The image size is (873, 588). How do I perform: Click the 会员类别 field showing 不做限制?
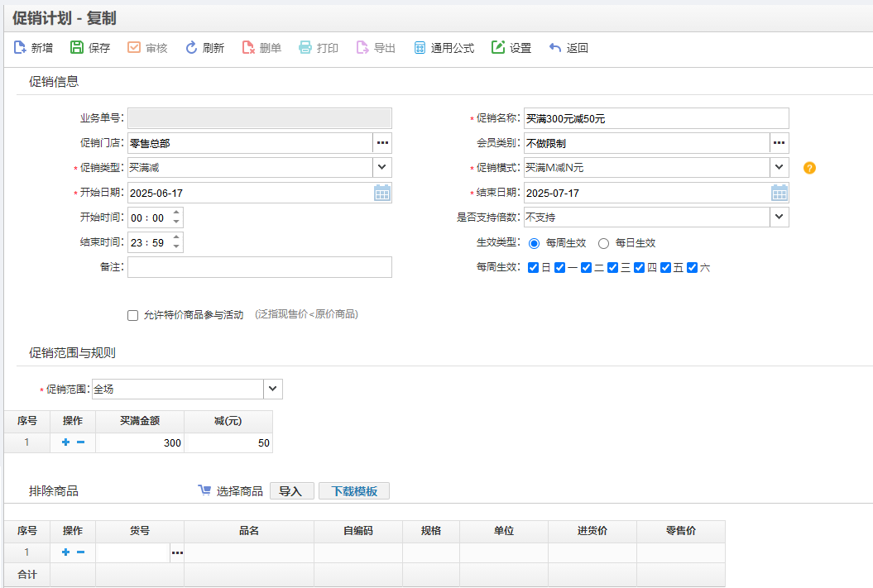pyautogui.click(x=647, y=143)
